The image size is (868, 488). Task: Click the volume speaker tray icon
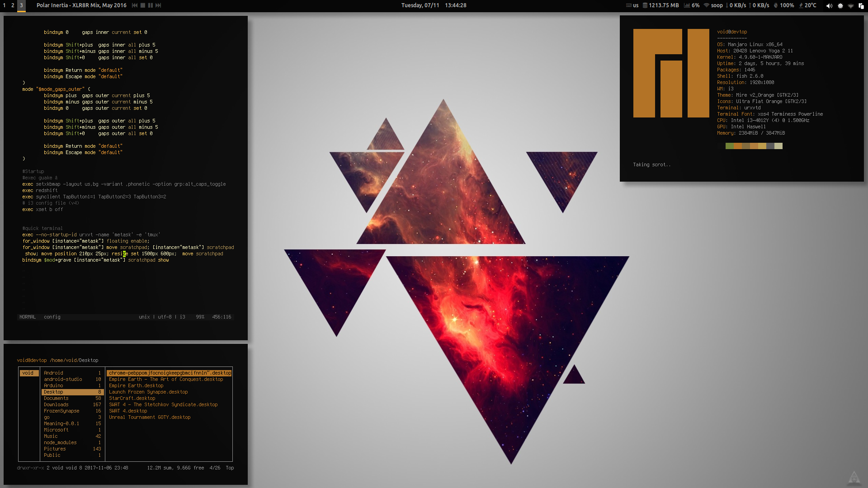click(829, 6)
